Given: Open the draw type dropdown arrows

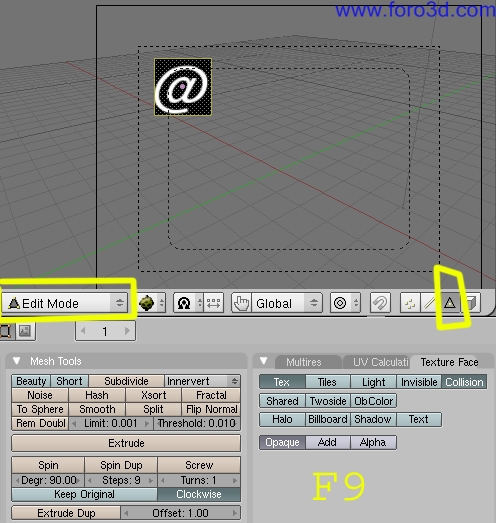Looking at the screenshot, I should 161,303.
